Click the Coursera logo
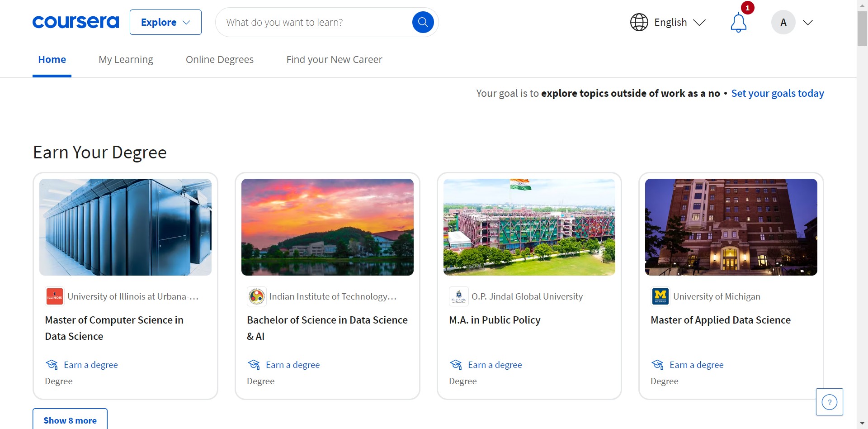The image size is (868, 429). tap(75, 22)
